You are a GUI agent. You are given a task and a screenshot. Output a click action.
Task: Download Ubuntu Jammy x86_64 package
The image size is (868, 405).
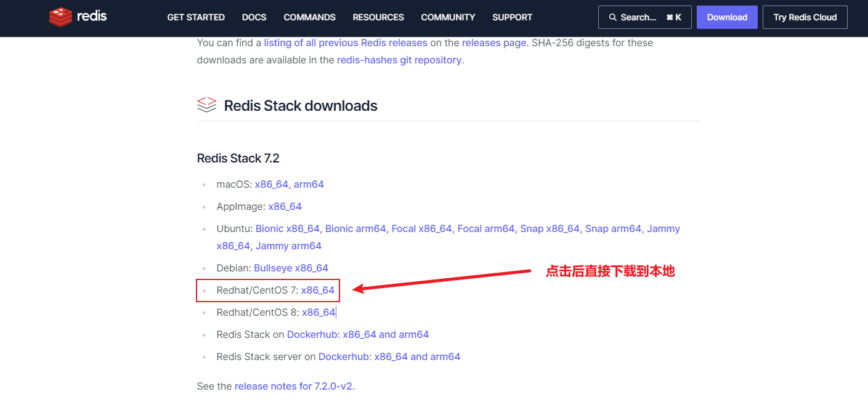point(233,246)
